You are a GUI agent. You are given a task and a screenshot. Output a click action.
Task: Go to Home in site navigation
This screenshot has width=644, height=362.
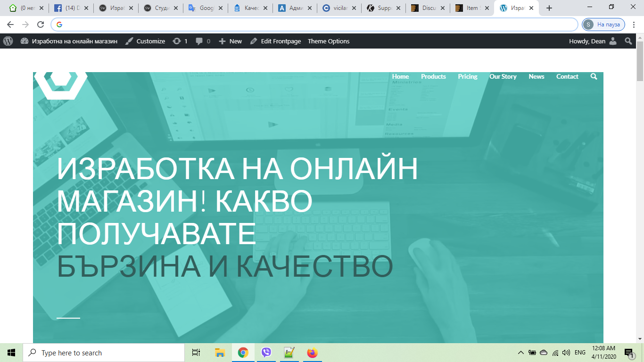pos(400,76)
